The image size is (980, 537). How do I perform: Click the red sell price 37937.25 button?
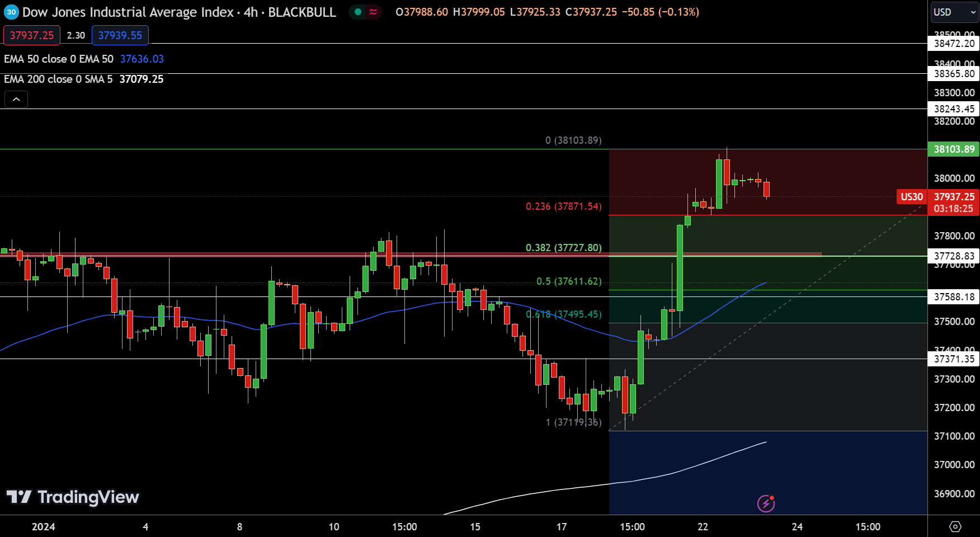click(32, 35)
